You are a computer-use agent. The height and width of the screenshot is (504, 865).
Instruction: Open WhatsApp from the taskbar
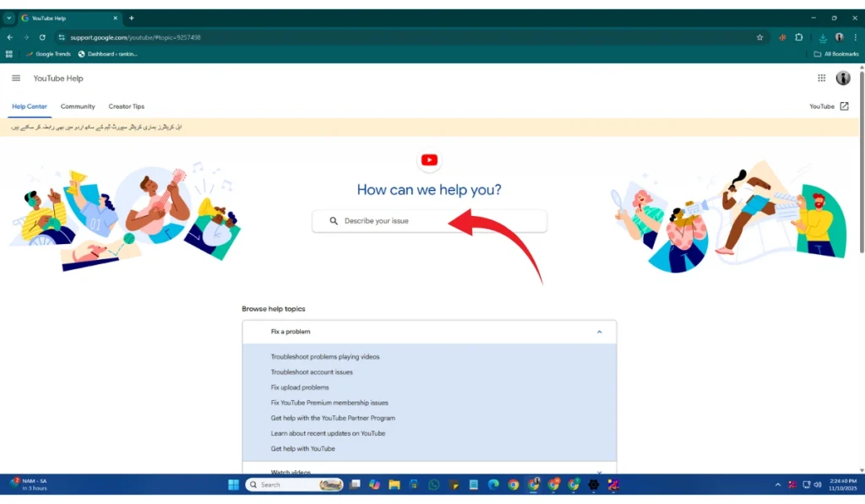(x=434, y=485)
